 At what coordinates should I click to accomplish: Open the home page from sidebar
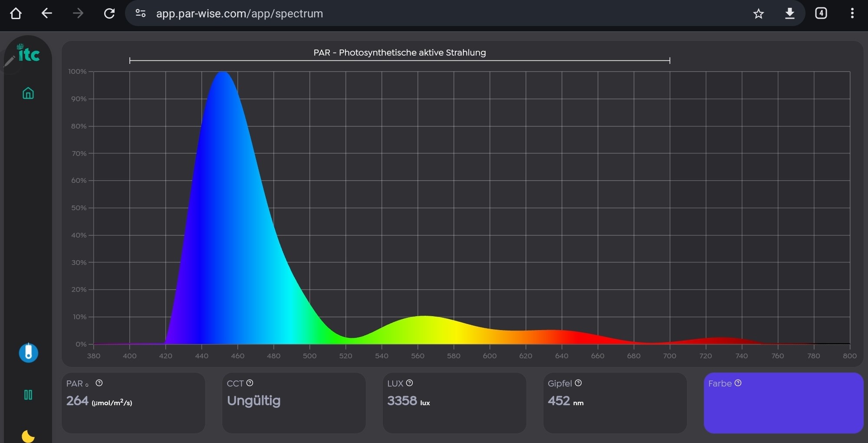point(28,93)
